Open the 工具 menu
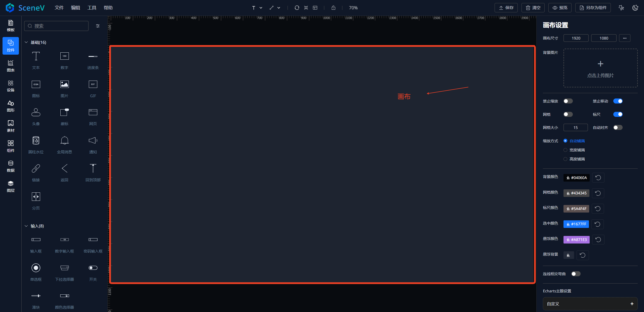 [x=92, y=8]
